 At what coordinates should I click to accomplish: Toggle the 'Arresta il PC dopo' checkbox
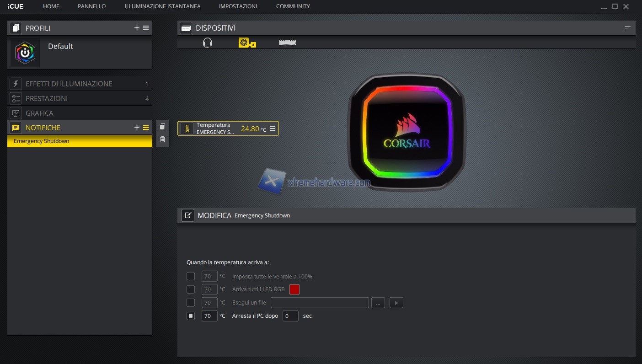pyautogui.click(x=191, y=316)
